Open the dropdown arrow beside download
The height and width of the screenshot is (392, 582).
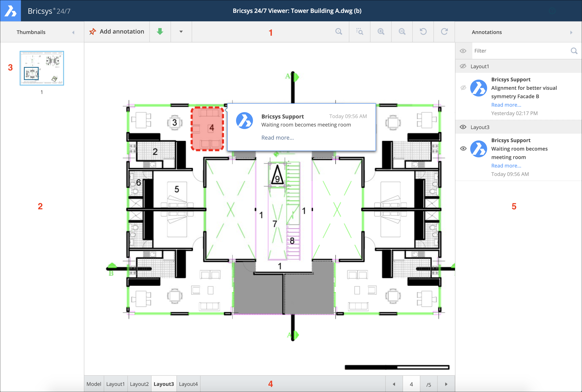[181, 32]
